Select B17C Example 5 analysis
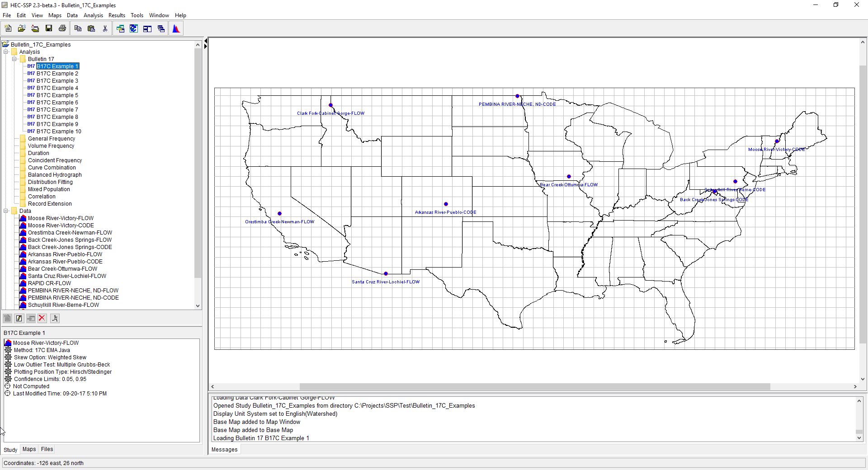 coord(57,95)
